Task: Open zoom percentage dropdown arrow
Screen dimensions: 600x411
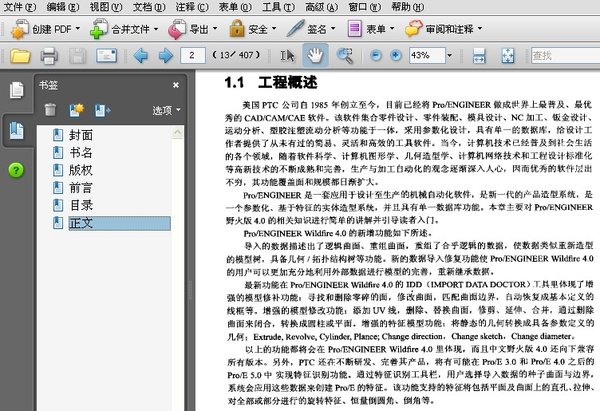Action: (x=450, y=56)
